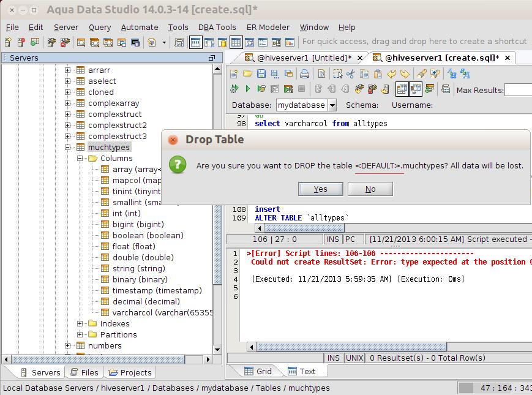Click the results pane horizontal scrollbar thumb
532x395 pixels.
pos(351,347)
